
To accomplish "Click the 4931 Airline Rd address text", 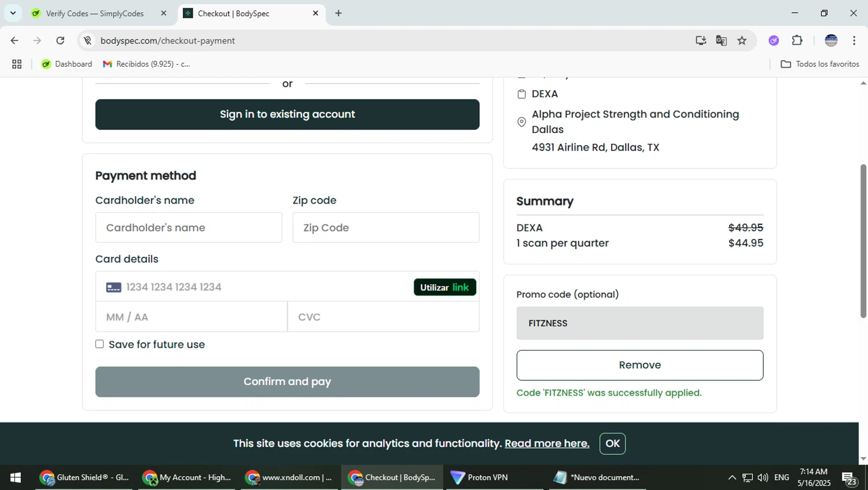I will [x=595, y=148].
